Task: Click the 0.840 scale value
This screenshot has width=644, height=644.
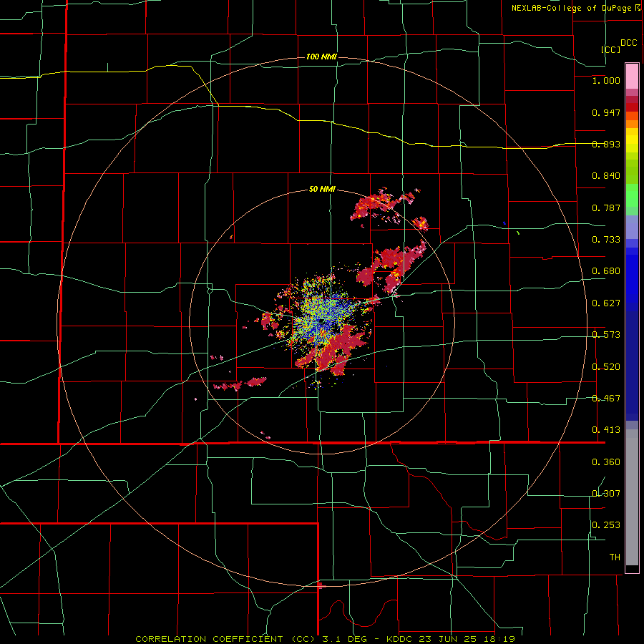Action: click(606, 176)
